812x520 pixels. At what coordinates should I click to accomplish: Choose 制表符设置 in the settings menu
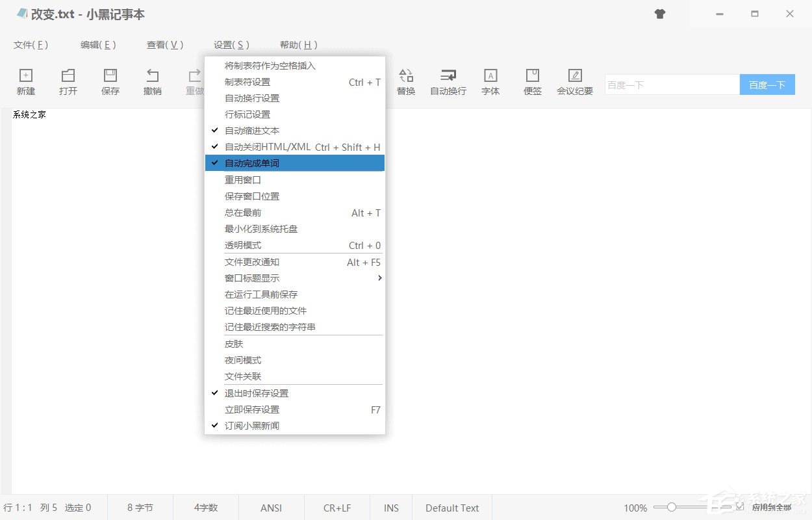[247, 82]
